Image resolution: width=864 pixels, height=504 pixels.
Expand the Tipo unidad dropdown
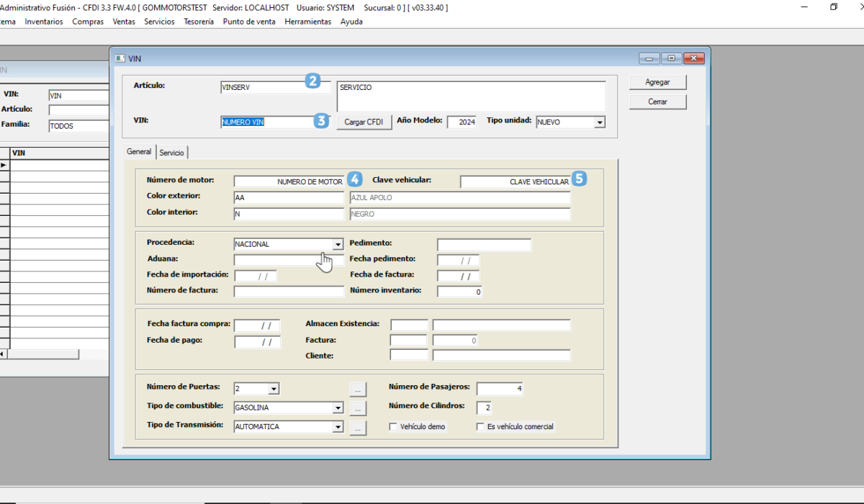click(599, 122)
